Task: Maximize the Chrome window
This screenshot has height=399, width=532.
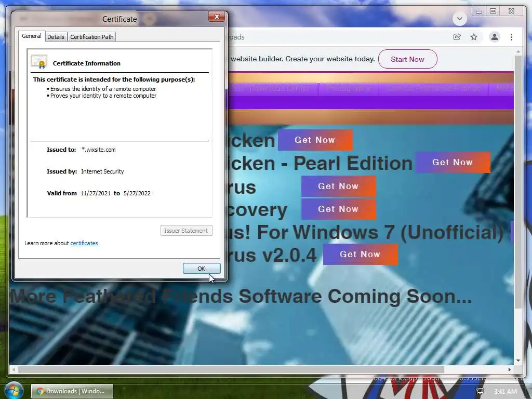Action: coord(494,11)
